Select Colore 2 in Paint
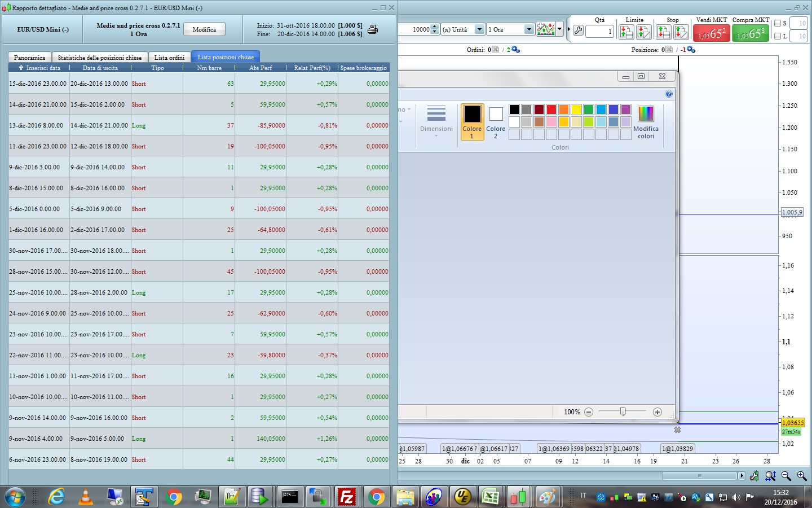Viewport: 812px width, 508px height. 496,122
